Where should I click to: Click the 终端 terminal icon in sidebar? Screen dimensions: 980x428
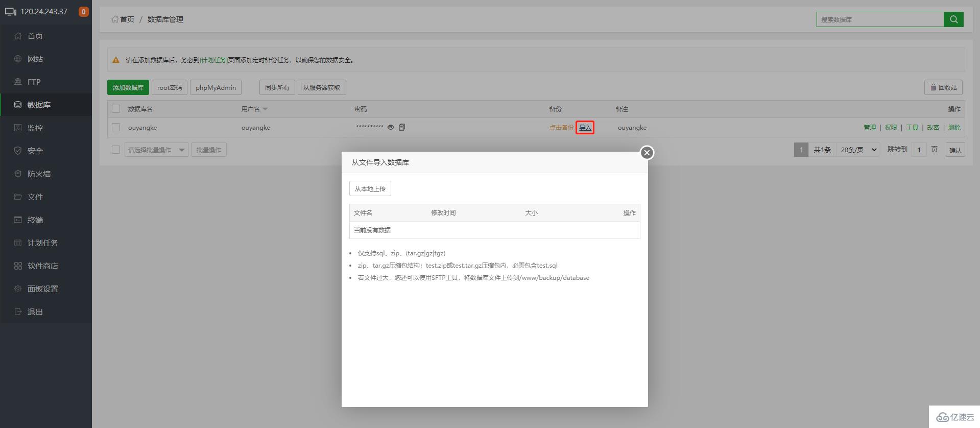tap(18, 220)
